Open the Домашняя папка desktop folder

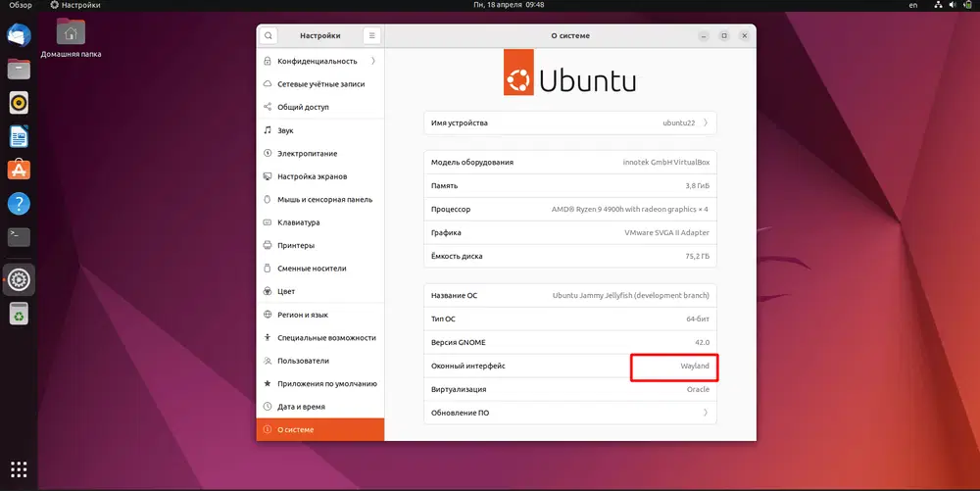tap(71, 37)
